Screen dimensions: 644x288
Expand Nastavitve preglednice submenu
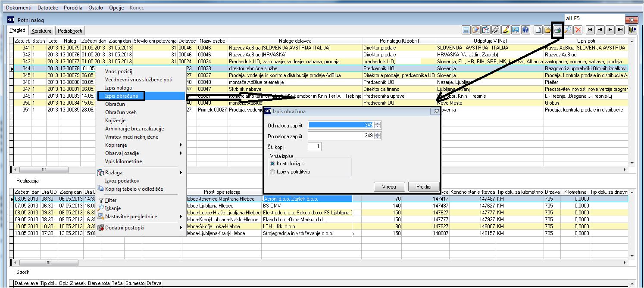tap(141, 217)
